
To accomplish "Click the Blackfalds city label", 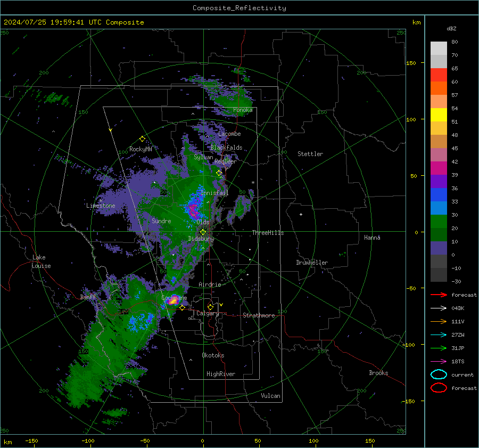I will coord(226,148).
